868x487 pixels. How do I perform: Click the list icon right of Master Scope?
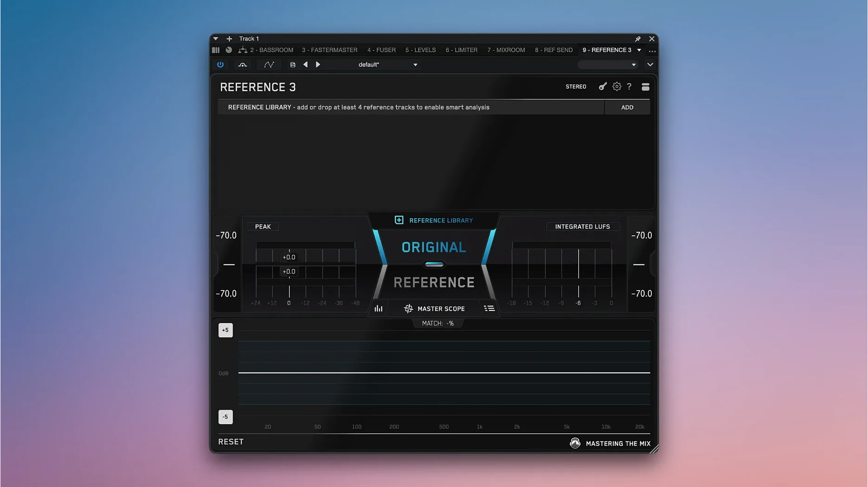489,309
